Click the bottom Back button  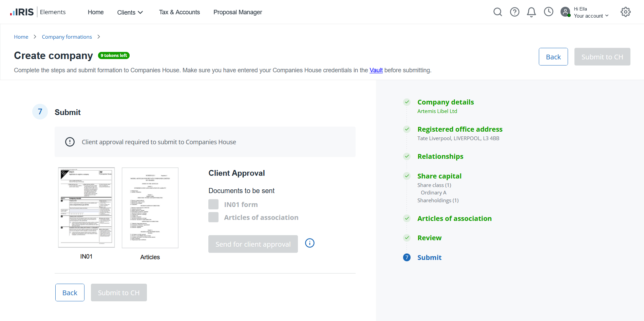point(70,292)
